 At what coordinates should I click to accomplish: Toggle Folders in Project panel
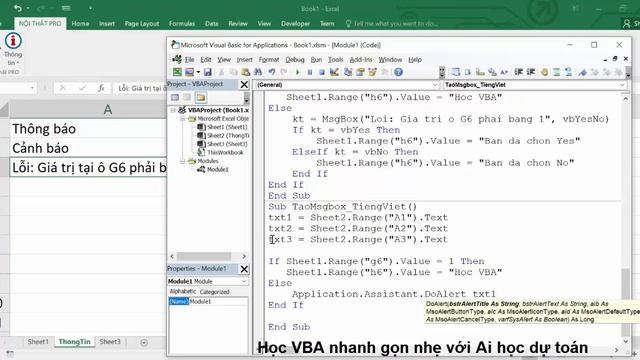(200, 98)
